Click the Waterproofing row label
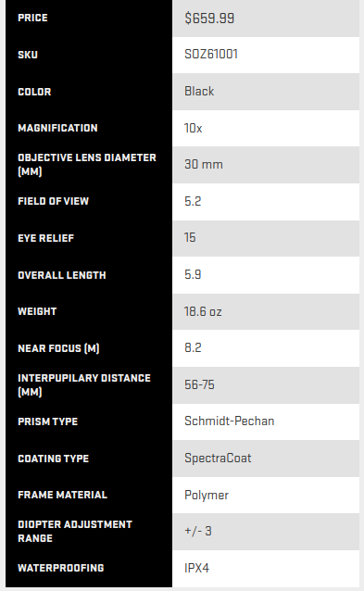This screenshot has width=364, height=591. (61, 568)
